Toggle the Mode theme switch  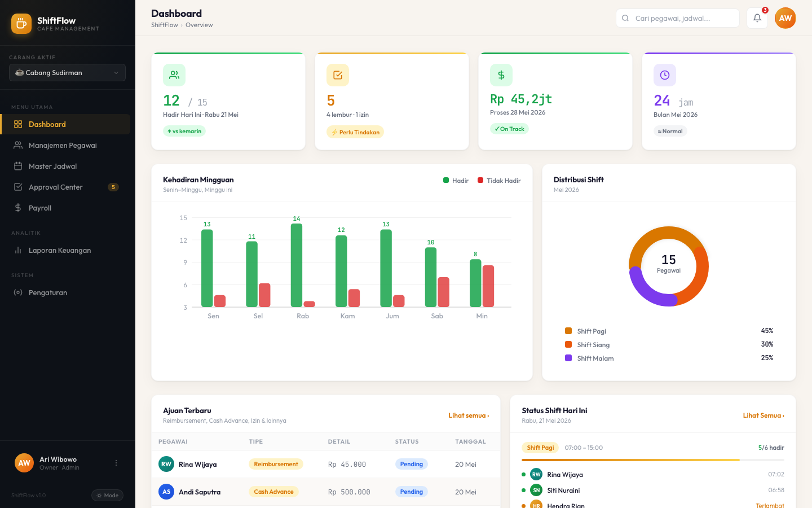pos(107,496)
